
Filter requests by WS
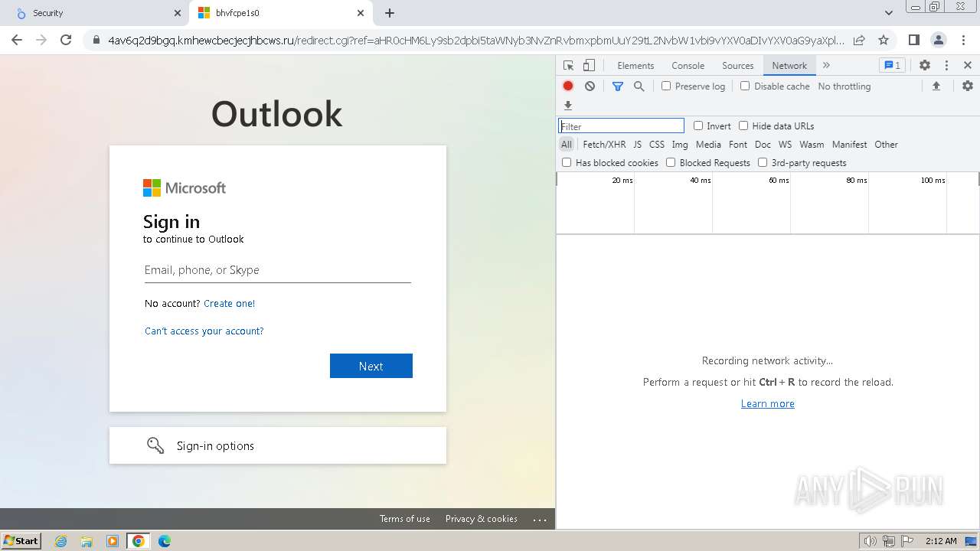pos(785,145)
